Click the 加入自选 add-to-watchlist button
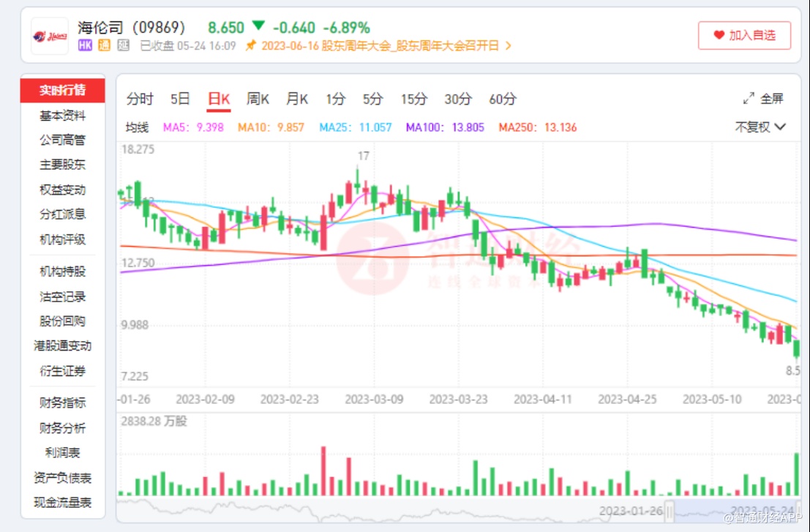 click(x=744, y=35)
